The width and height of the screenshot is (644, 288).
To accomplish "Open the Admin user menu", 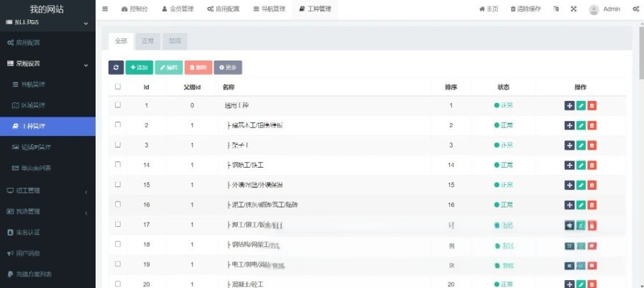I will coord(604,9).
